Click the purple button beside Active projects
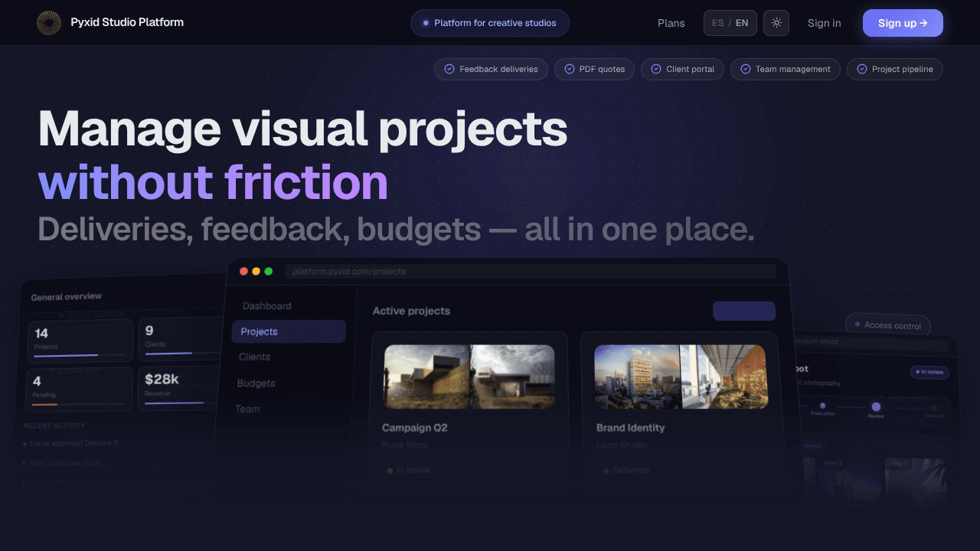The height and width of the screenshot is (551, 980). coord(744,311)
